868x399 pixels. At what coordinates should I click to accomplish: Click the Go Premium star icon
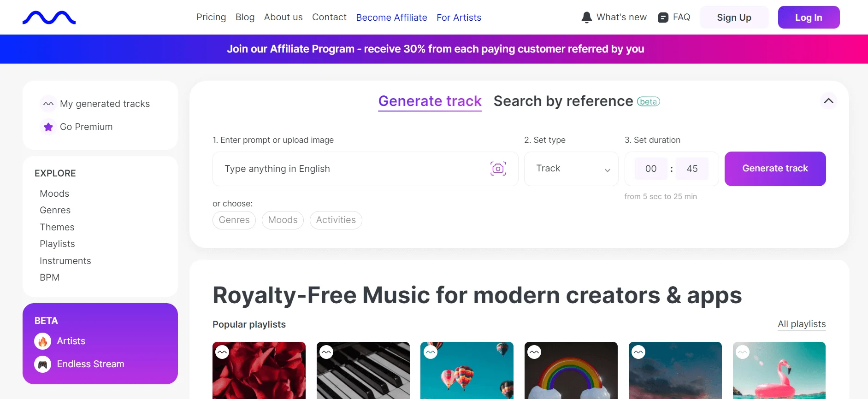(x=48, y=127)
